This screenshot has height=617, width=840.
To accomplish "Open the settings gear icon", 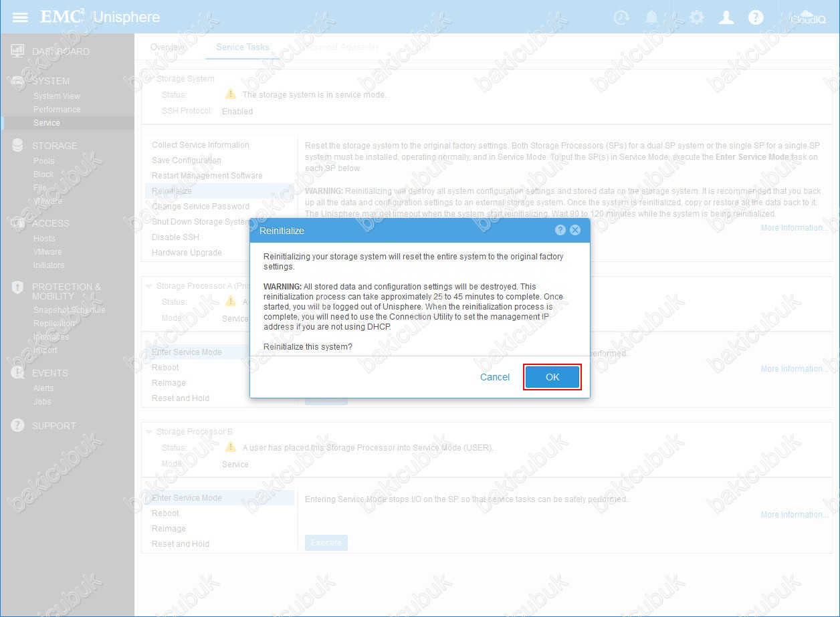I will tap(697, 17).
